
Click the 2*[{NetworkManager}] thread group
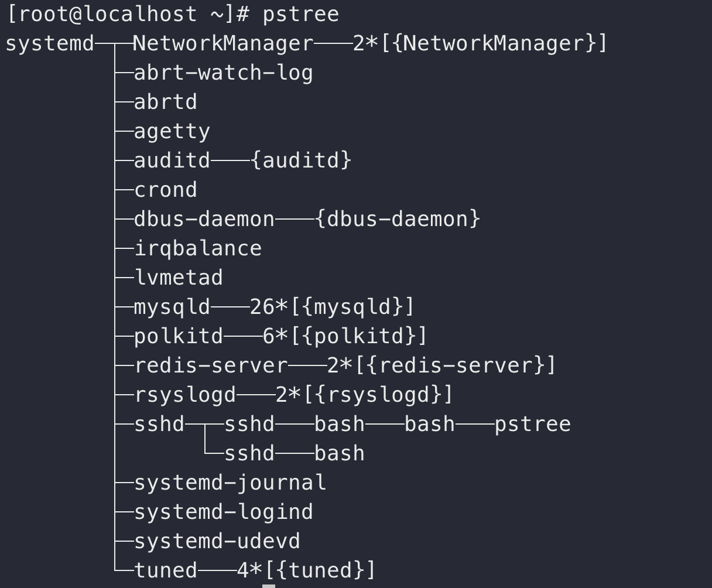click(480, 43)
